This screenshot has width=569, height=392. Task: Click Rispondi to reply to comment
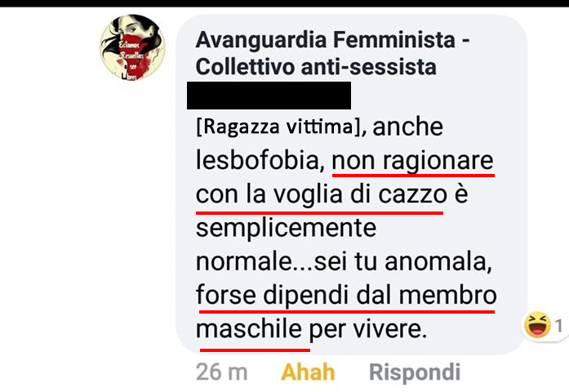pyautogui.click(x=415, y=372)
